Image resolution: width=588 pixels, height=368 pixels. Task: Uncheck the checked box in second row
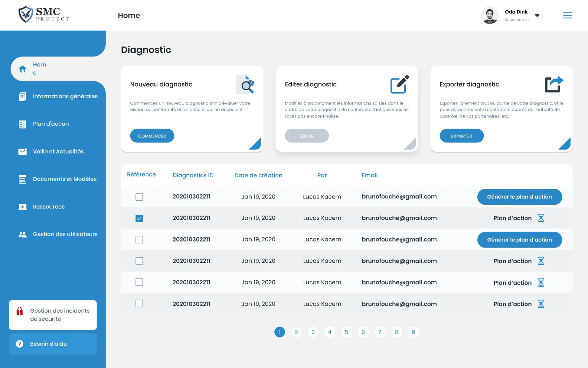pyautogui.click(x=139, y=219)
